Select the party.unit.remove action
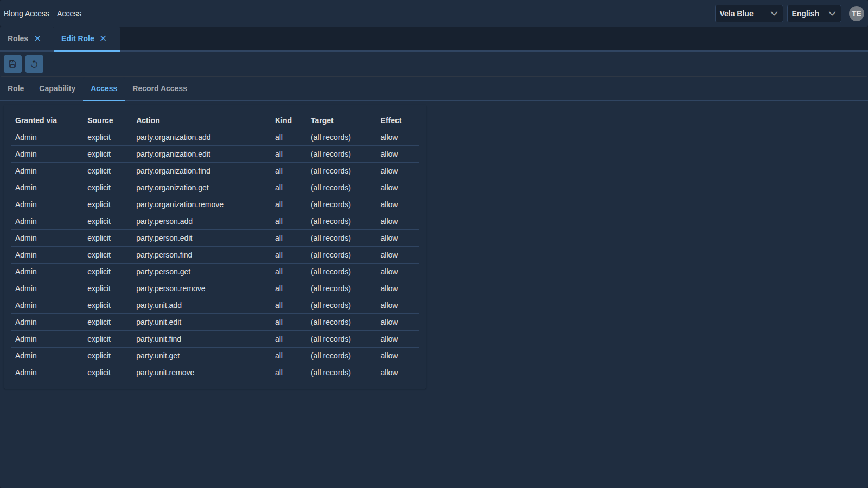This screenshot has width=868, height=488. pos(165,373)
